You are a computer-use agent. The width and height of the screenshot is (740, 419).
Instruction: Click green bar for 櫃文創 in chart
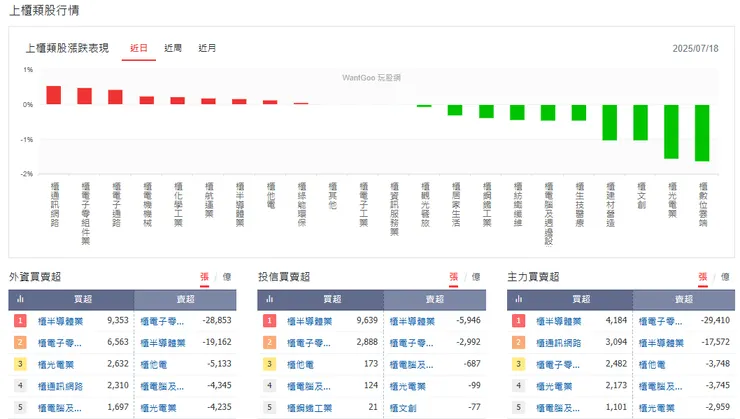tap(640, 123)
